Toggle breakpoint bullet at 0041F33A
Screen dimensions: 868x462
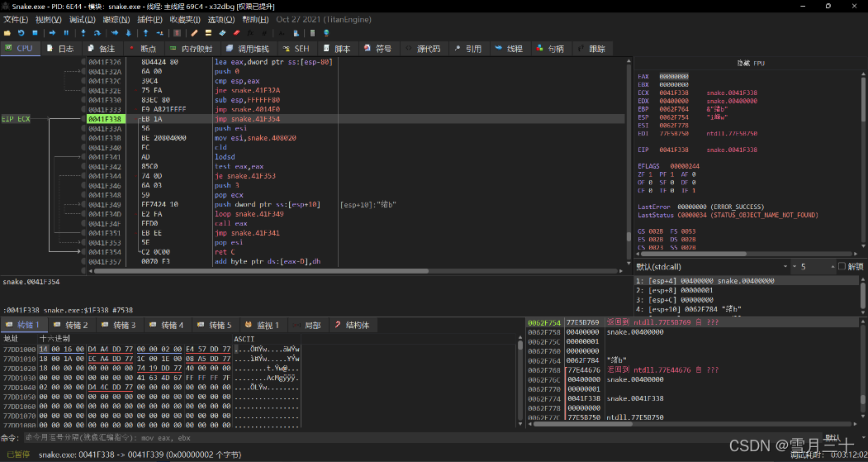pos(83,129)
